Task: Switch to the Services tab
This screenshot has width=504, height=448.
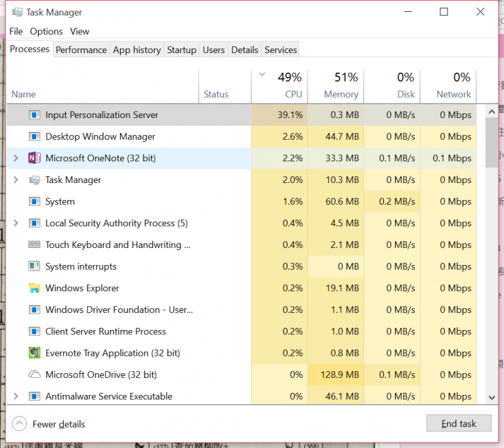Action: [281, 50]
